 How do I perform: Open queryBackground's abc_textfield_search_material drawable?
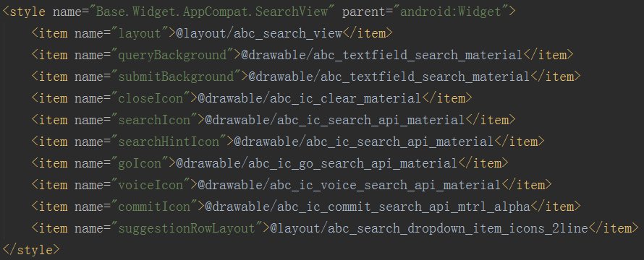382,55
